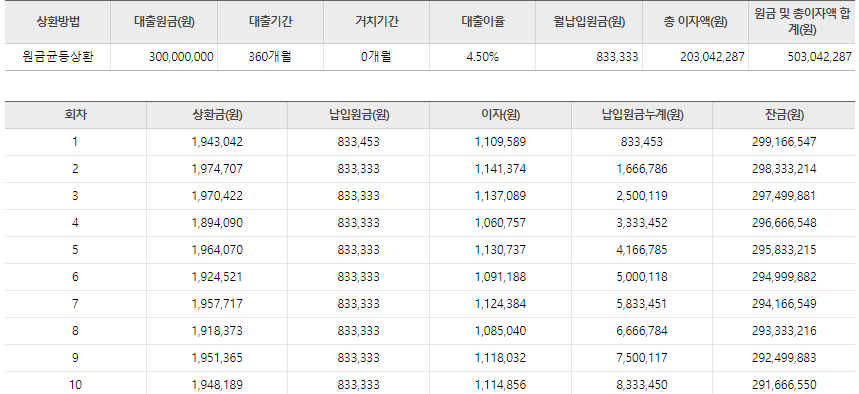Click the 대출원금(원) header cell

164,22
